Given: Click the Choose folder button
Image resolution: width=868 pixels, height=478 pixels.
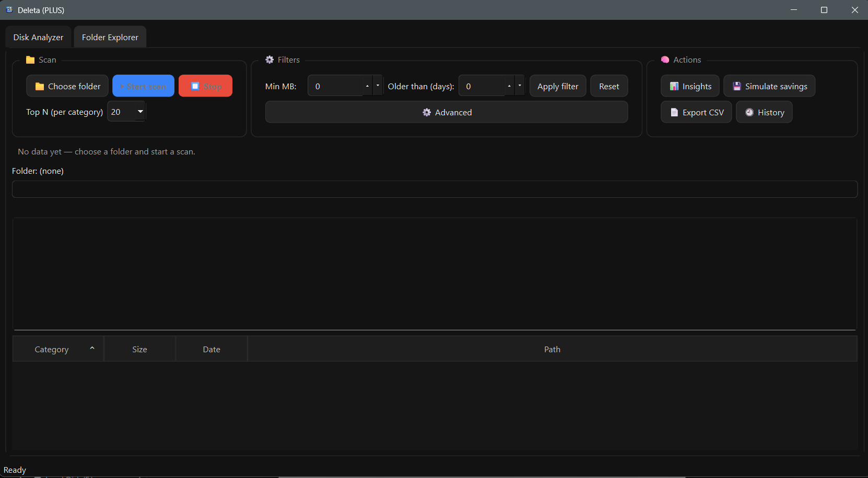Looking at the screenshot, I should click(67, 86).
